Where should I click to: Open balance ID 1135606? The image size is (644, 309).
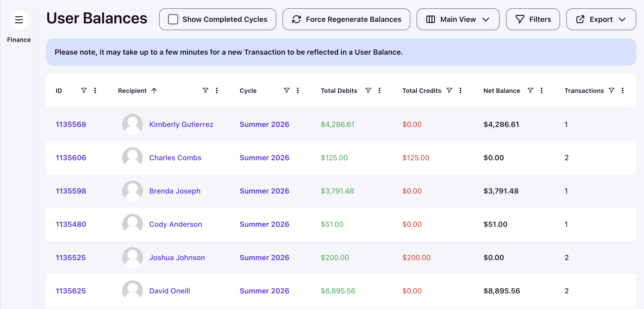click(71, 158)
